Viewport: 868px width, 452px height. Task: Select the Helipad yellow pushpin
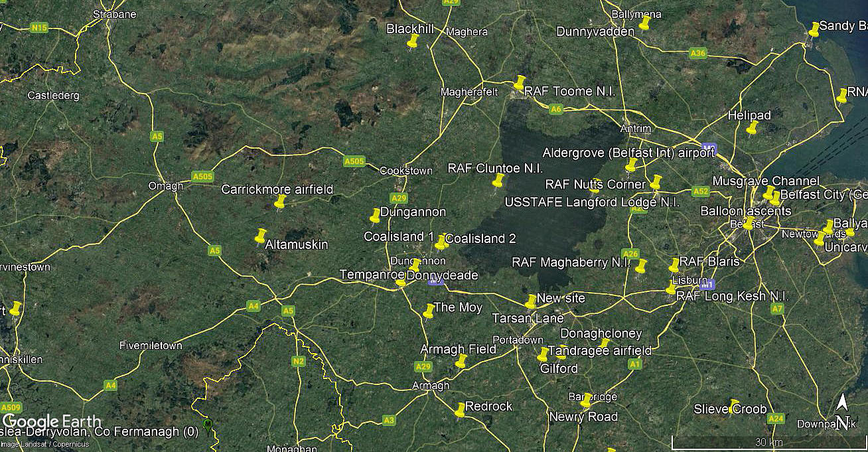coord(753,127)
